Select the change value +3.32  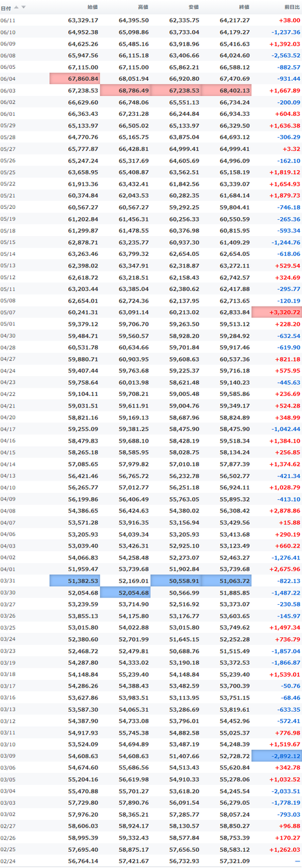click(x=291, y=148)
